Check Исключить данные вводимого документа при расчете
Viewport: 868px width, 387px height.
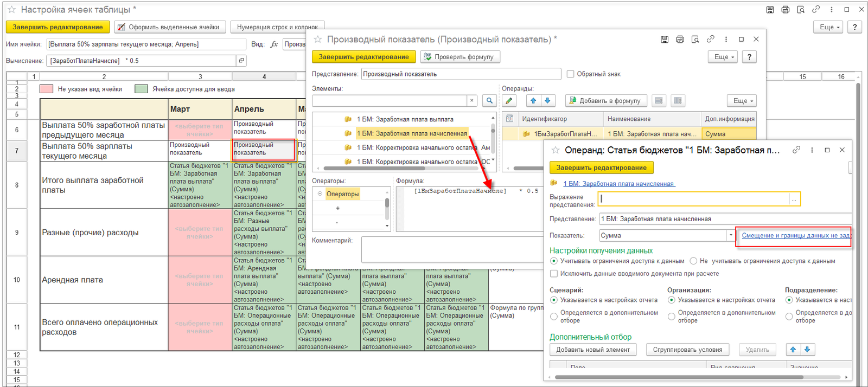[554, 274]
